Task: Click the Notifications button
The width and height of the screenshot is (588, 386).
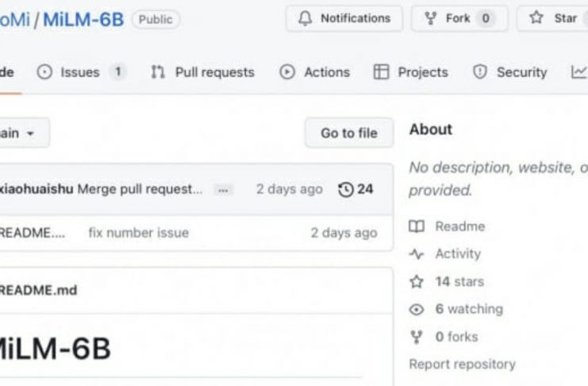Action: click(x=344, y=18)
